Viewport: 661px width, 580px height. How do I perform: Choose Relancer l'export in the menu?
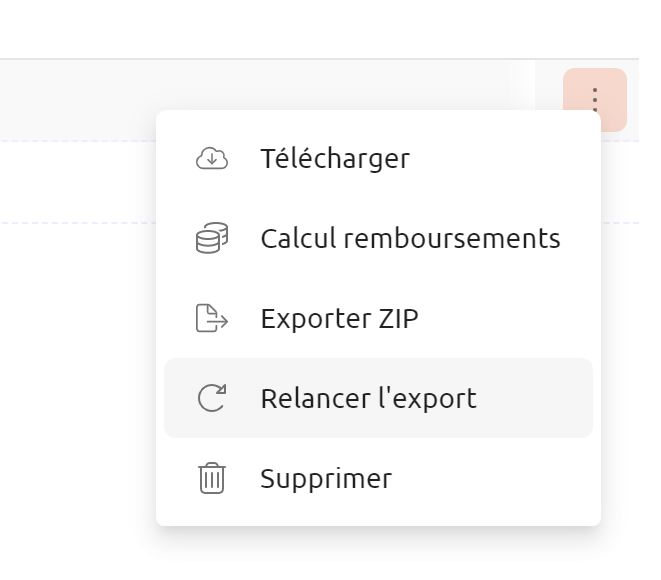(378, 398)
